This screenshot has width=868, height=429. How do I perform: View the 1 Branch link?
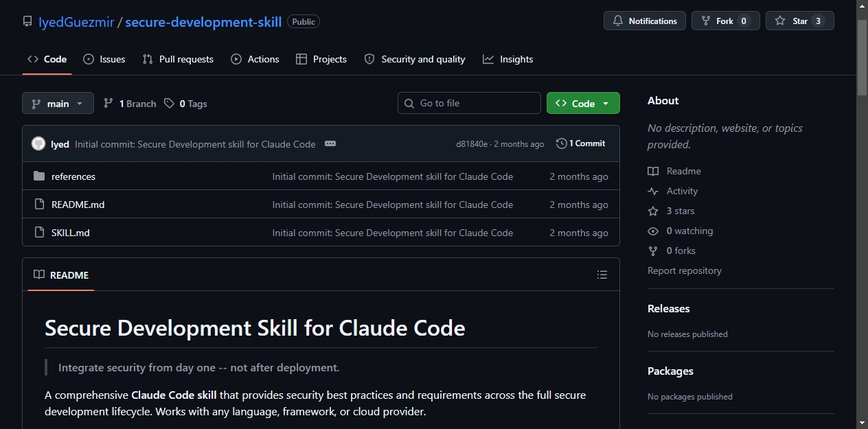tap(130, 104)
